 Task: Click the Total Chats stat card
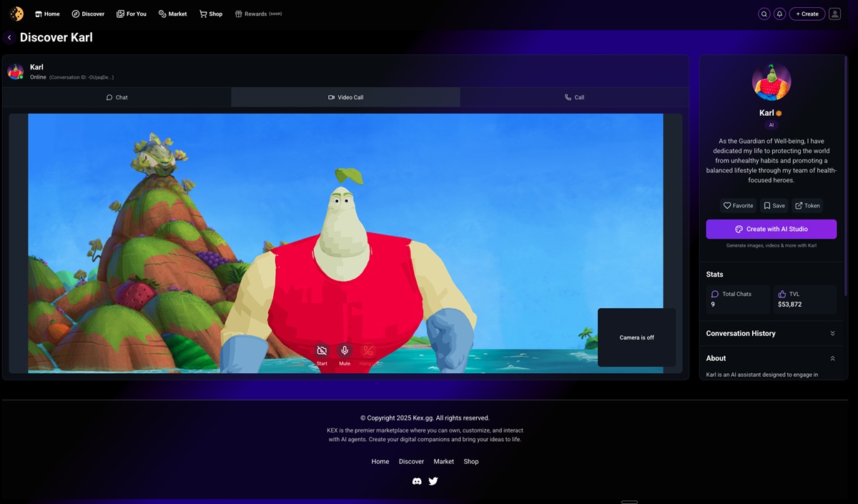(x=738, y=300)
